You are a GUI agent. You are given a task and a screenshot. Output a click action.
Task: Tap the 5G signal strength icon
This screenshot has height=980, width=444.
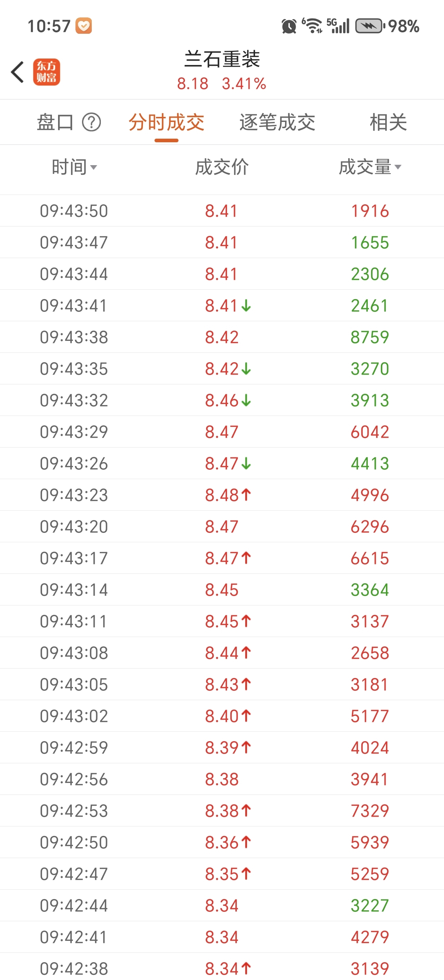pyautogui.click(x=338, y=26)
